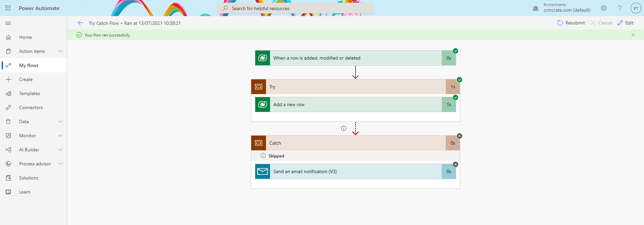This screenshot has width=644, height=225.
Task: Open the settings gear icon
Action: (604, 8)
